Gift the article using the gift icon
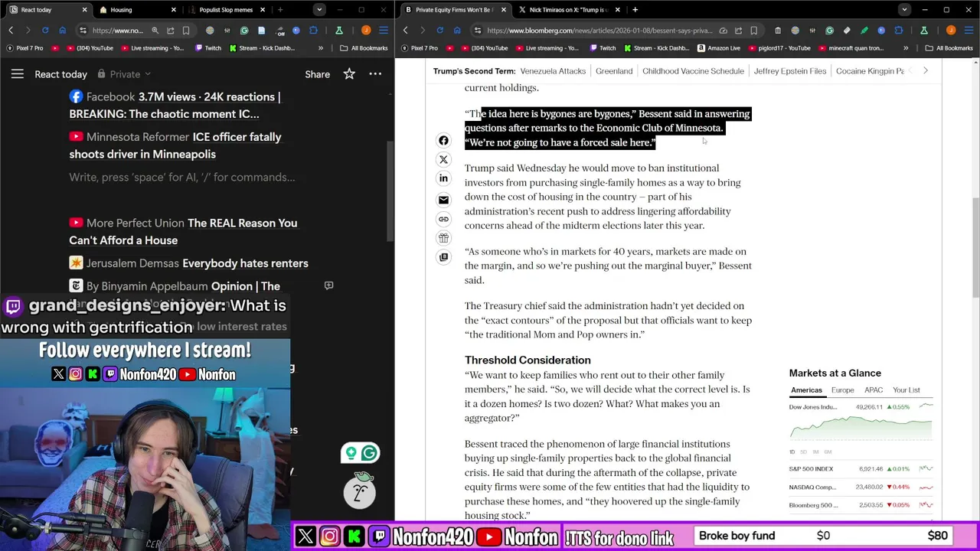The image size is (980, 551). tap(443, 238)
